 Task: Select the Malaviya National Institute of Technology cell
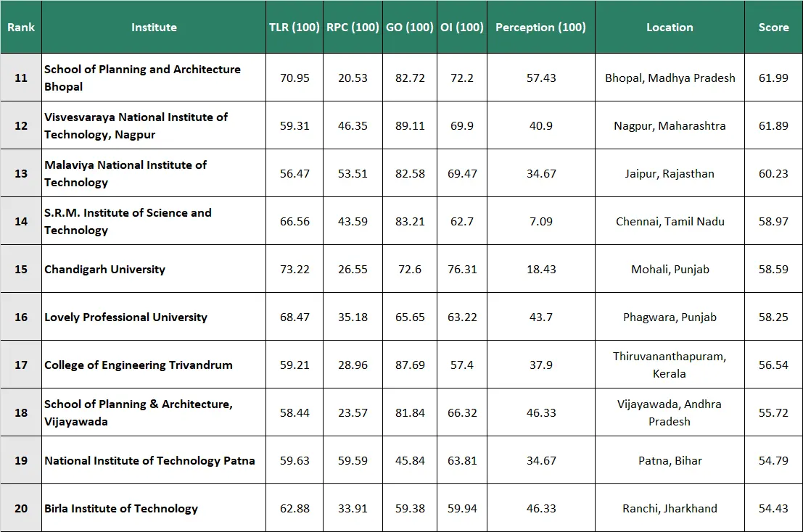pos(125,173)
